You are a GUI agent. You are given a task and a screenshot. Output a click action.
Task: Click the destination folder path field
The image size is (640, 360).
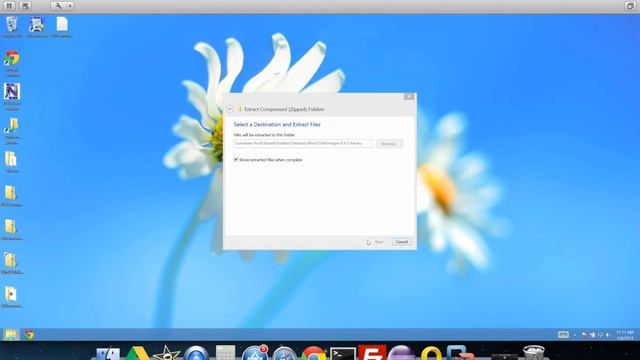(303, 143)
